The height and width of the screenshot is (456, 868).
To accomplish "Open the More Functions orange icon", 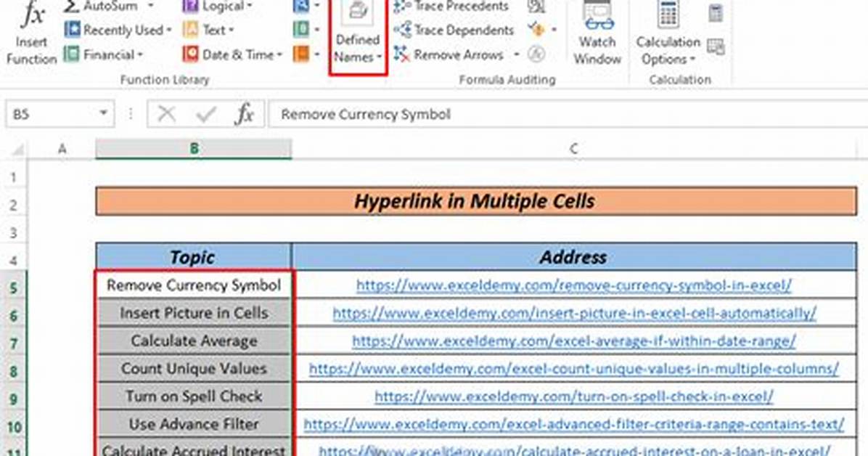I will tap(301, 54).
